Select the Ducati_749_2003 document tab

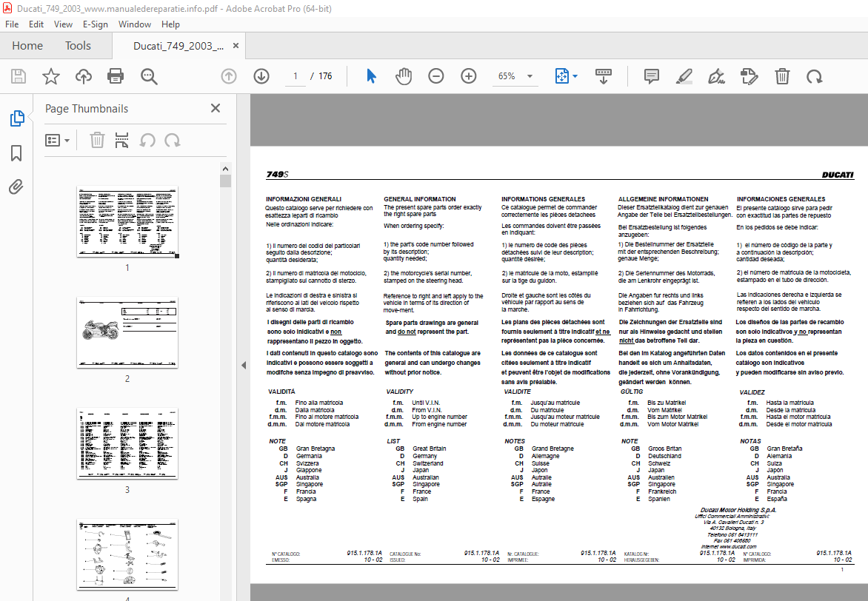tap(178, 45)
